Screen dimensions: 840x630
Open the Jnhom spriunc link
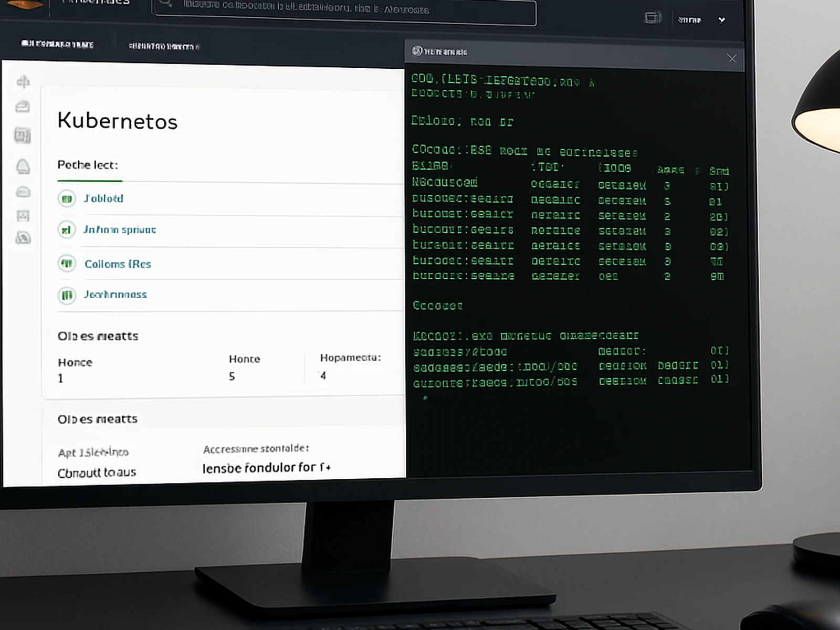click(120, 229)
